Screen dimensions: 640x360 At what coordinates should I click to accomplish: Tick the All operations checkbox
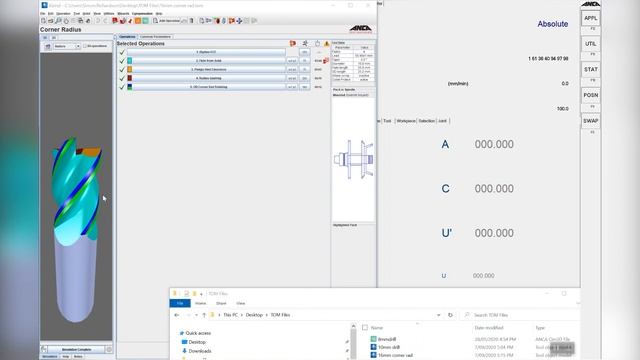pyautogui.click(x=85, y=46)
